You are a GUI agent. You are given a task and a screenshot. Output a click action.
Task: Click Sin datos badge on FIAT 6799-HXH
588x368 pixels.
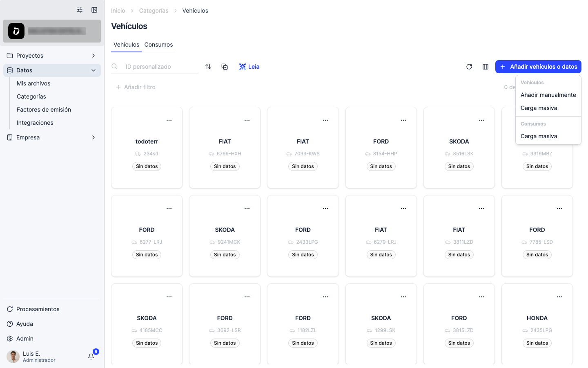point(225,166)
